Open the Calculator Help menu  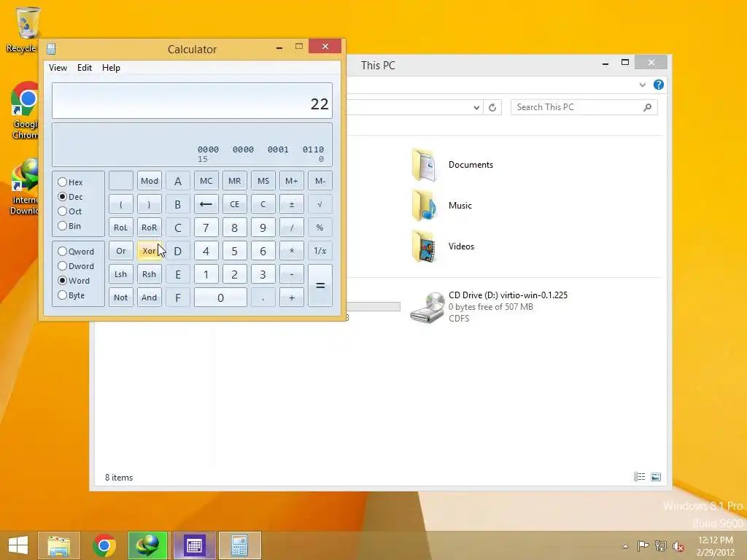[111, 68]
